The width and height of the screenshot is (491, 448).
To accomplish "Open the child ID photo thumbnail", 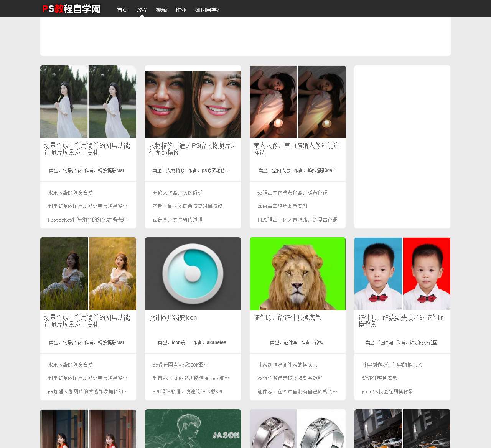I will click(402, 274).
